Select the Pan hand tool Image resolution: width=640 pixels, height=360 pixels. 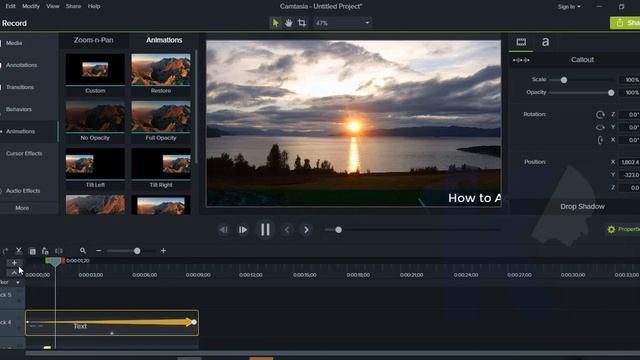coord(289,23)
